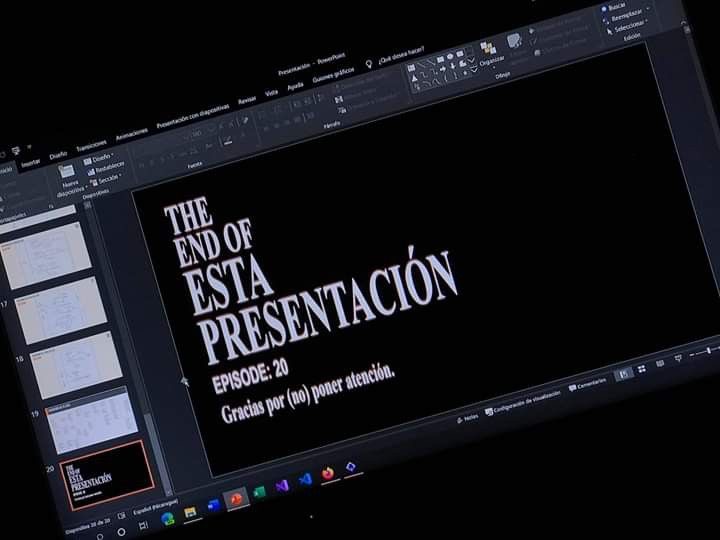Select slide thumbnail 18
720x540 pixels.
point(76,365)
